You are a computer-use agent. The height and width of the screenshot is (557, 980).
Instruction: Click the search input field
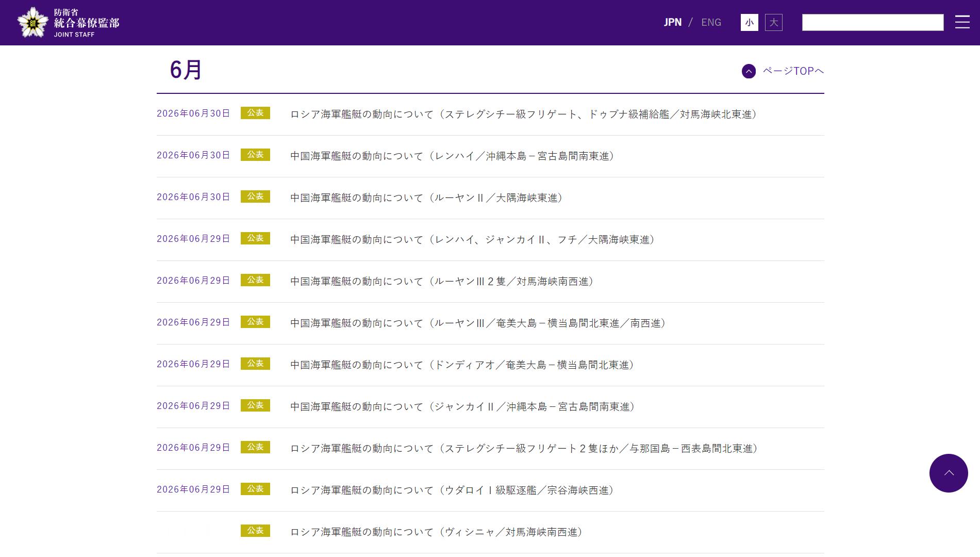click(x=873, y=22)
